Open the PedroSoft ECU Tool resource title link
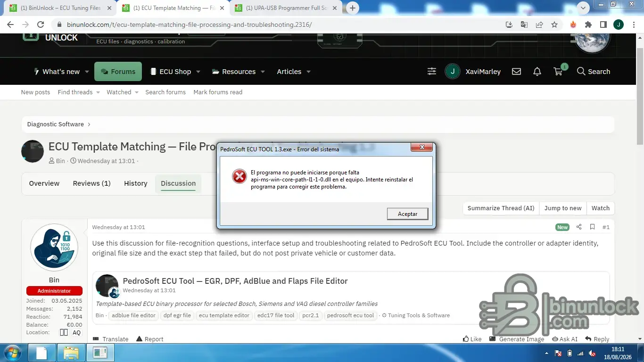Image resolution: width=644 pixels, height=362 pixels. 235,281
